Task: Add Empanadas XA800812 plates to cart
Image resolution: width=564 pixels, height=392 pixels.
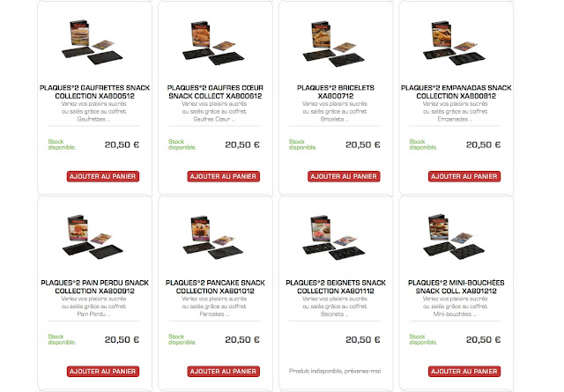Action: (464, 176)
